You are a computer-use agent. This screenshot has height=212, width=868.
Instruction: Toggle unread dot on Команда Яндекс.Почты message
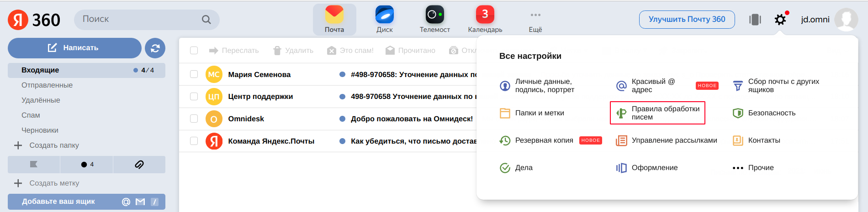coord(342,141)
